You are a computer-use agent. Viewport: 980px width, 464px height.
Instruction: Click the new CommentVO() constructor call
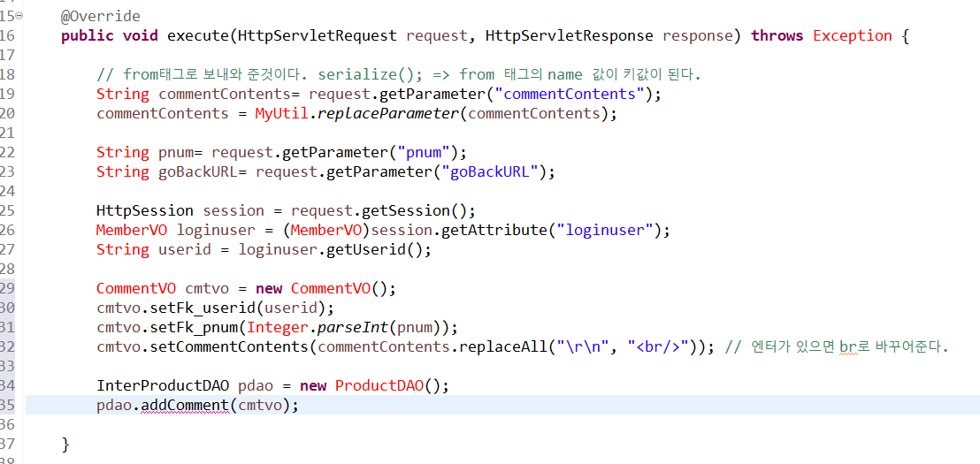(322, 289)
